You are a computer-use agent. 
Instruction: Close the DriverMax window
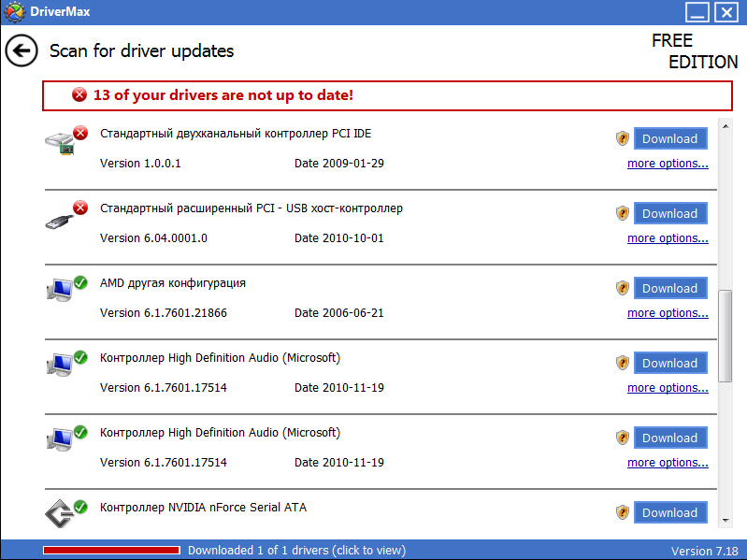pyautogui.click(x=726, y=12)
